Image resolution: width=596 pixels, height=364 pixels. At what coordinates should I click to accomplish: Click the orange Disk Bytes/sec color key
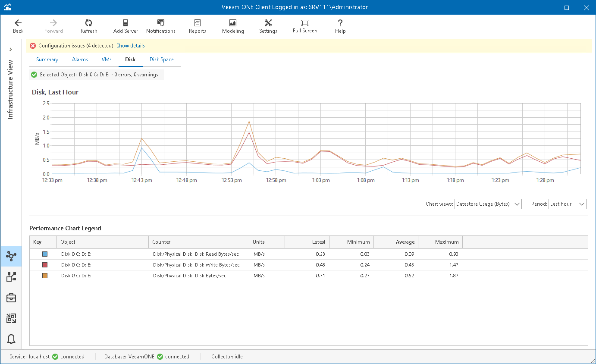(x=45, y=276)
